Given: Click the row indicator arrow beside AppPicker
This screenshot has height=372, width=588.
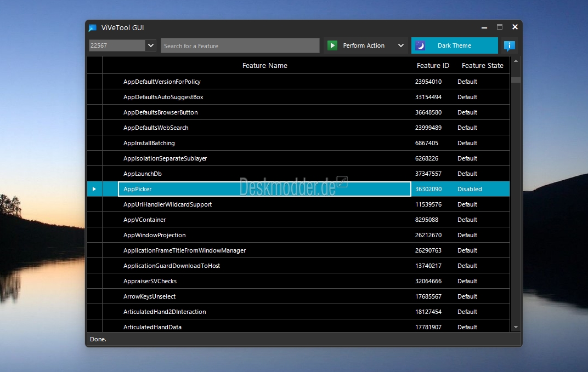Looking at the screenshot, I should [94, 189].
